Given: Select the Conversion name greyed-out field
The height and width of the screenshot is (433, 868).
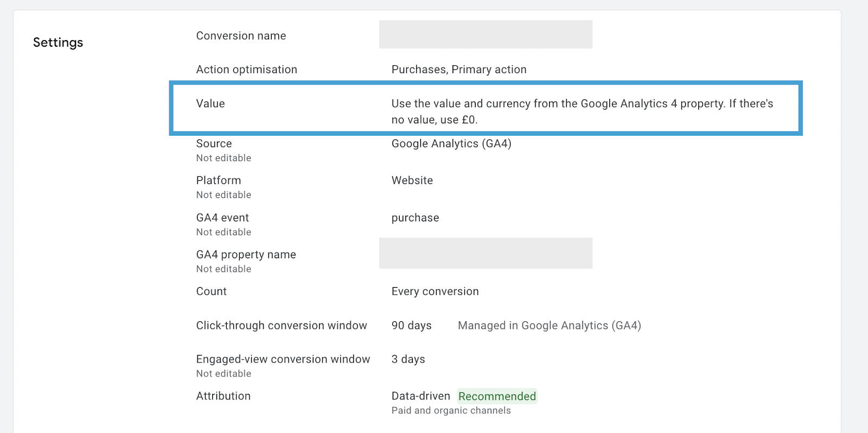Looking at the screenshot, I should (x=486, y=35).
